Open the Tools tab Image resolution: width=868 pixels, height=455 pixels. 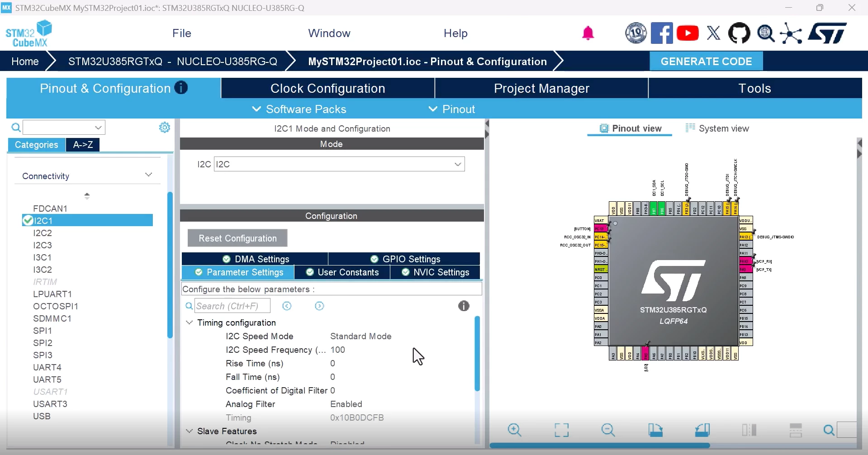coord(755,88)
